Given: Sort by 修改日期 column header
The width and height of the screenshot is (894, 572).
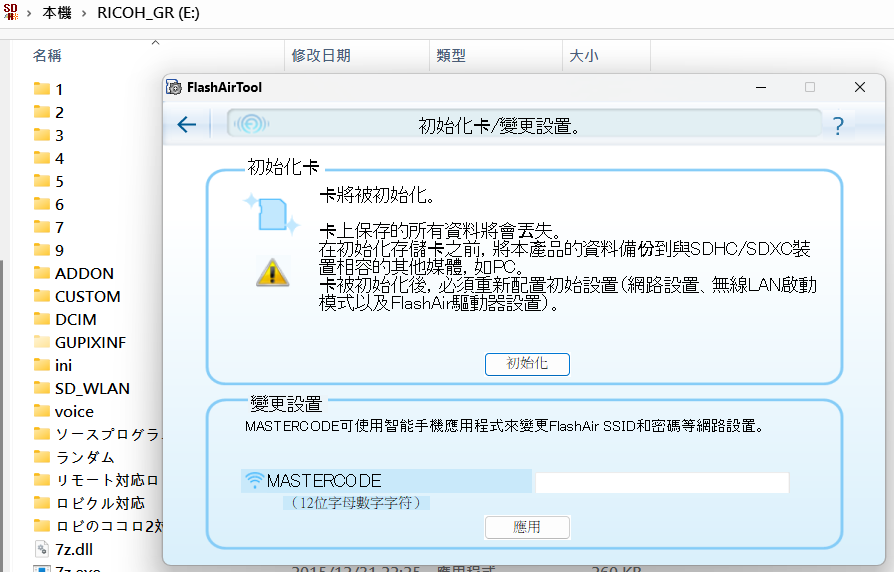Looking at the screenshot, I should coord(321,55).
